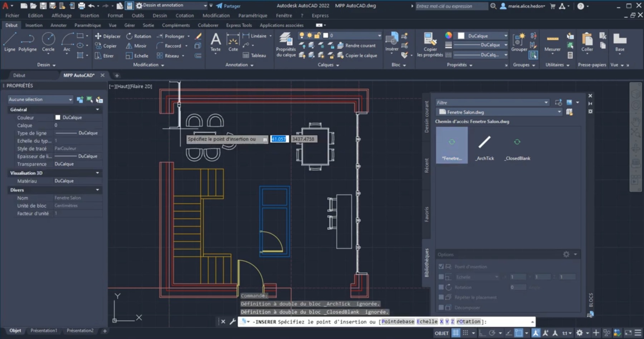Choose the Copier tool in Modification
The width and height of the screenshot is (644, 339).
106,46
